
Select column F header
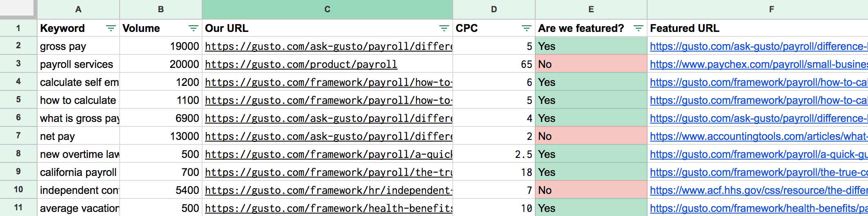pos(758,9)
